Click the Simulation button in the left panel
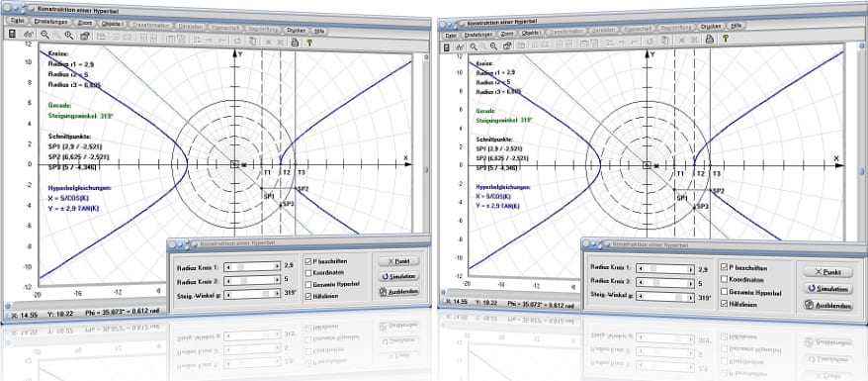 (398, 276)
